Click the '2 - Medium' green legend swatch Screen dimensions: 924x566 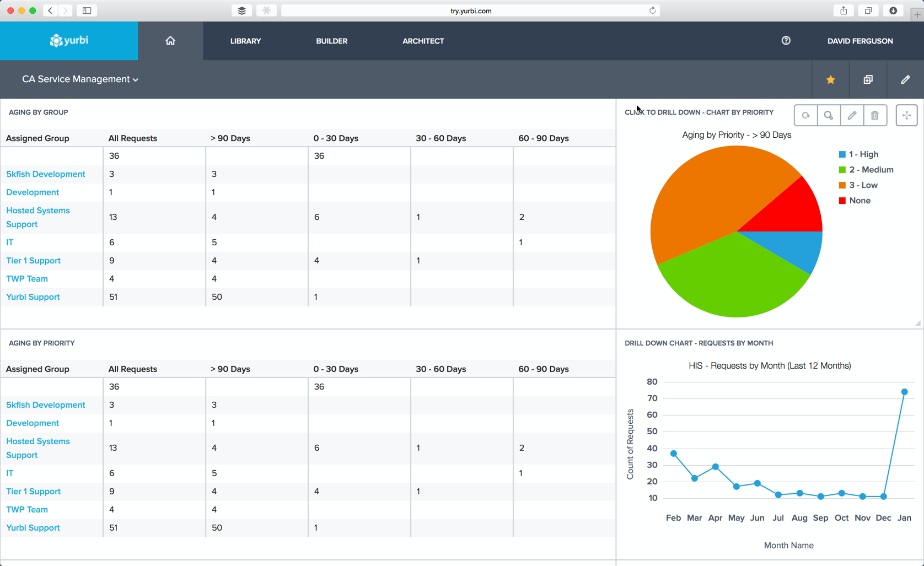(x=842, y=170)
